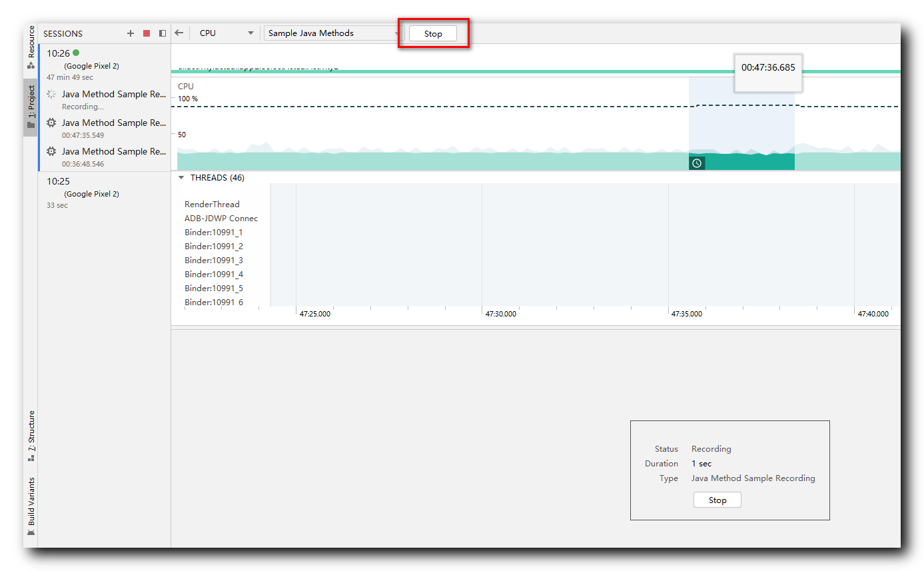Select the Java Method Sample recording marked Recording...
The width and height of the screenshot is (924, 571).
click(x=105, y=100)
